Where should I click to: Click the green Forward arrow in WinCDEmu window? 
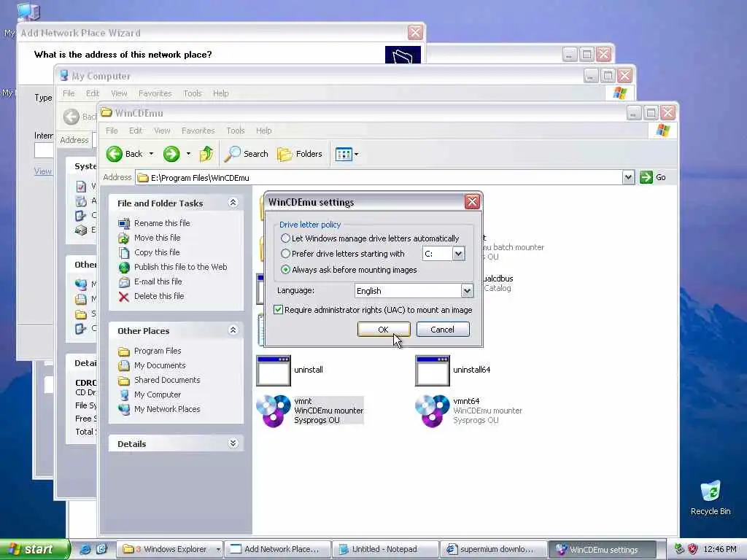[171, 154]
